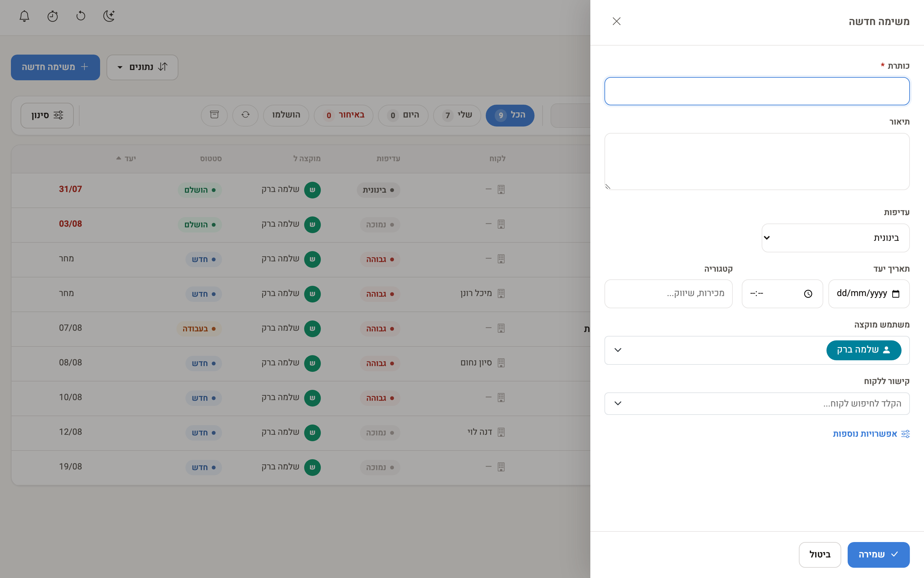Viewport: 924px width, 578px height.
Task: Click the clock icon in time field
Action: (808, 293)
